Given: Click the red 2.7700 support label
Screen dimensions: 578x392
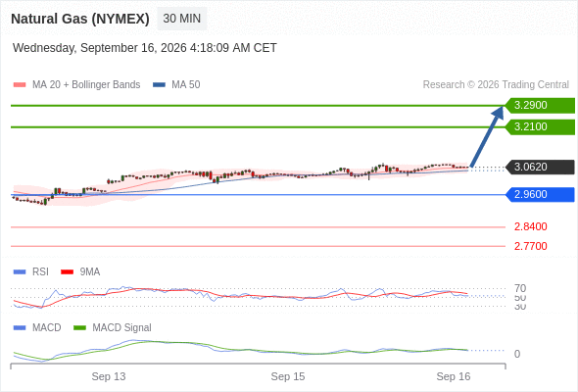Looking at the screenshot, I should tap(530, 246).
